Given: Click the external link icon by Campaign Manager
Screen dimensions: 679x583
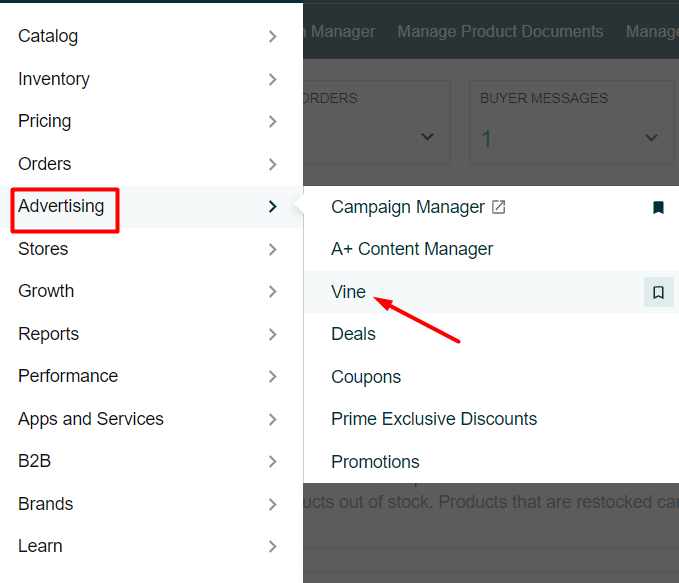Looking at the screenshot, I should [x=498, y=207].
